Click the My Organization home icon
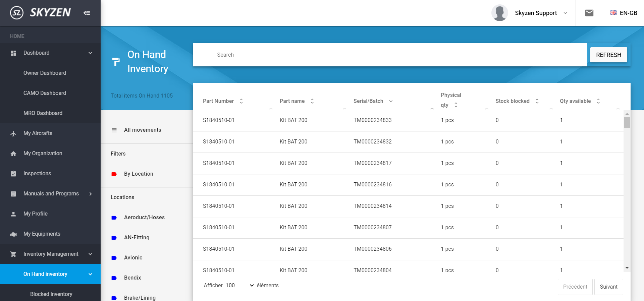Image resolution: width=644 pixels, height=301 pixels. (13, 154)
